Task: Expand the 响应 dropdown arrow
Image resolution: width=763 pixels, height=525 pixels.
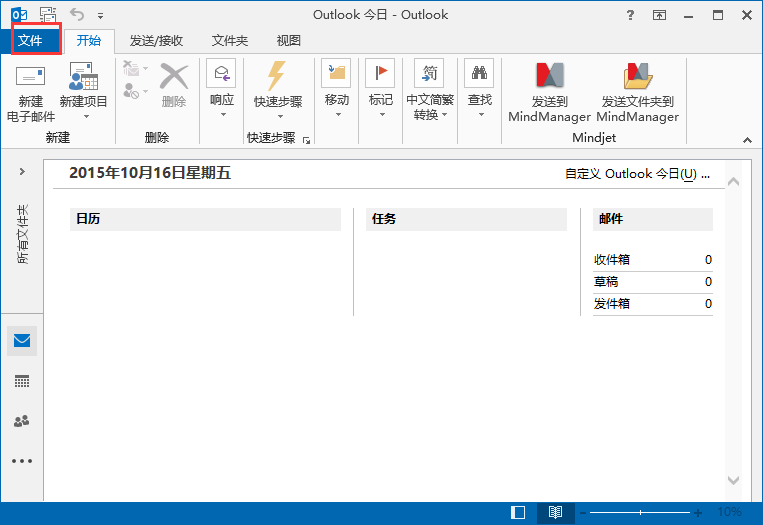Action: click(x=223, y=115)
